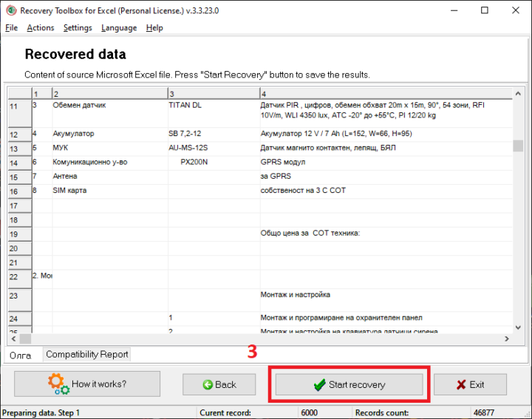Select row header 19
The height and width of the screenshot is (419, 532).
(x=20, y=234)
